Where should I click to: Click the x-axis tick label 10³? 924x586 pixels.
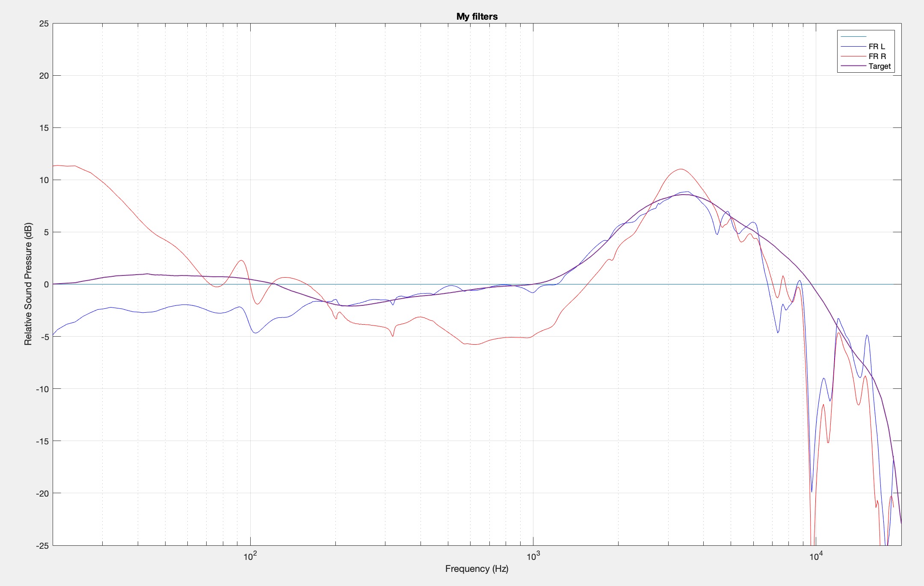coord(533,556)
